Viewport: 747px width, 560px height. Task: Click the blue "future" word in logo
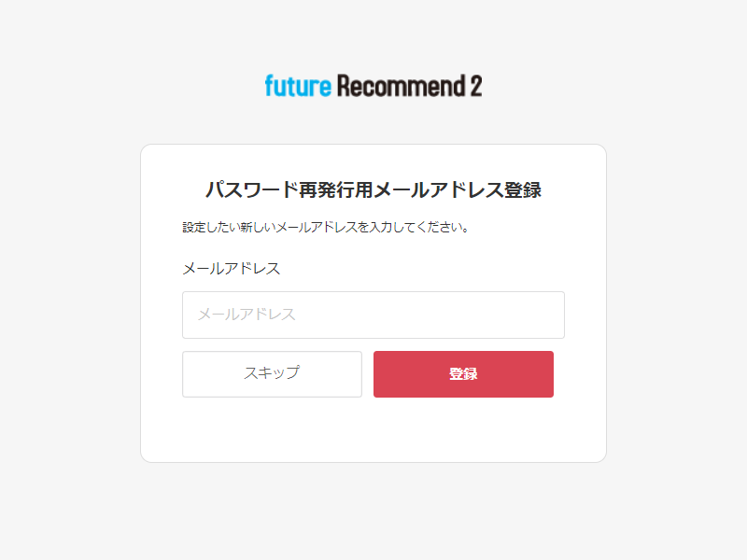point(298,86)
